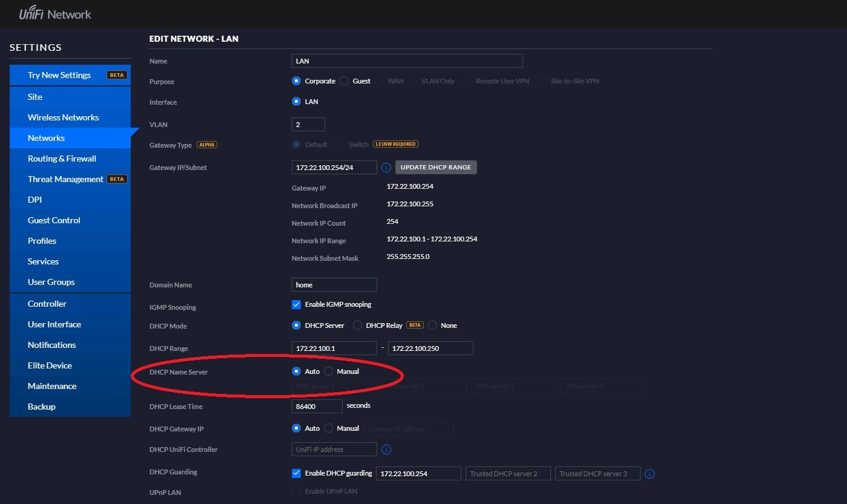Go to Routing & Firewall settings

[62, 159]
